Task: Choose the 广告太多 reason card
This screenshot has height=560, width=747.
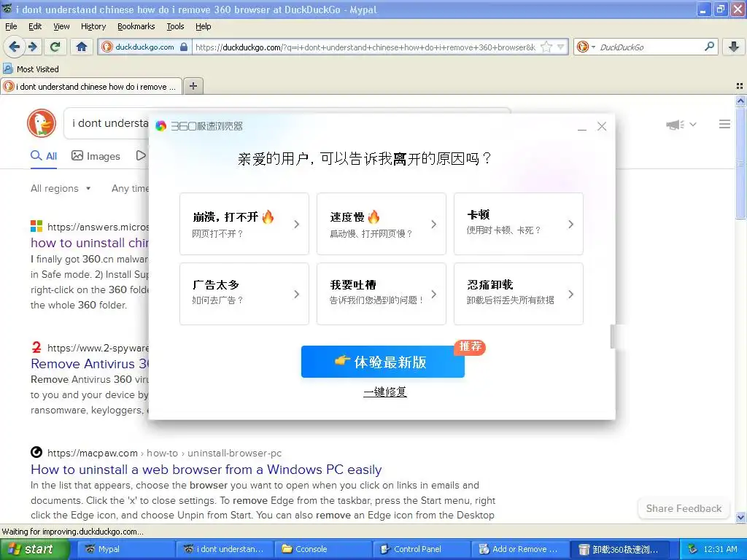Action: point(244,294)
